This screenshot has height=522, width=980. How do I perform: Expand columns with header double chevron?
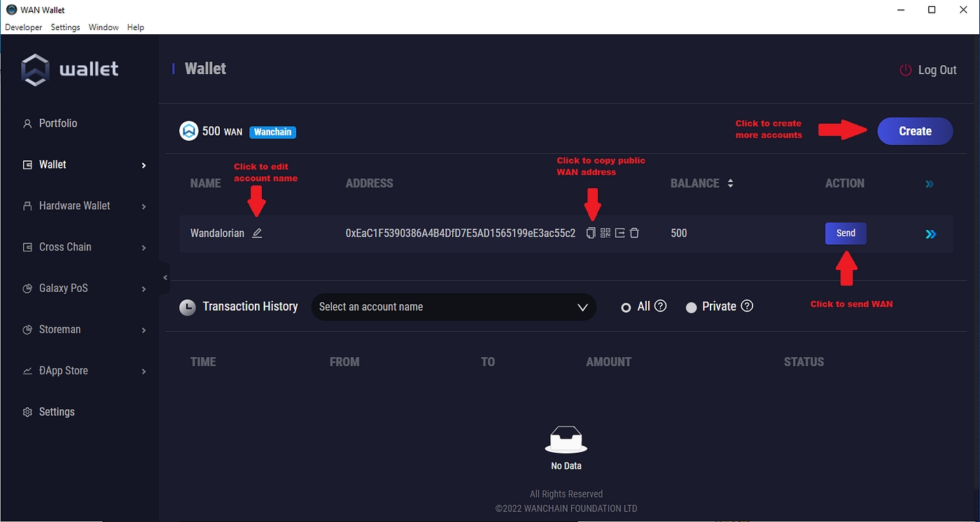click(x=930, y=184)
